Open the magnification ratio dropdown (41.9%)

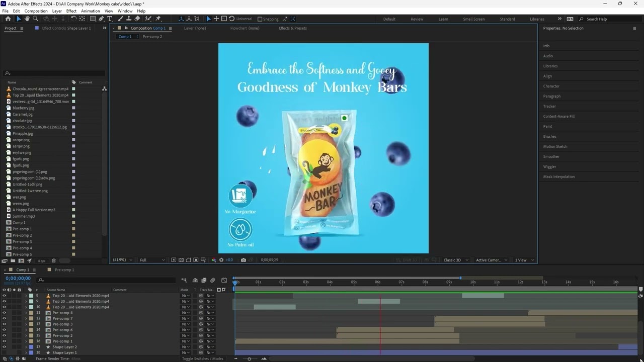(x=123, y=260)
